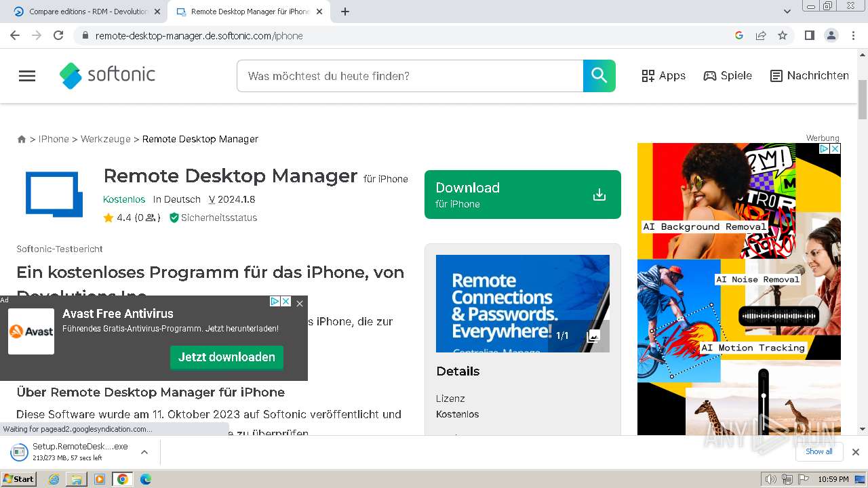Focus the Softonic search field
868x488 pixels.
point(410,76)
